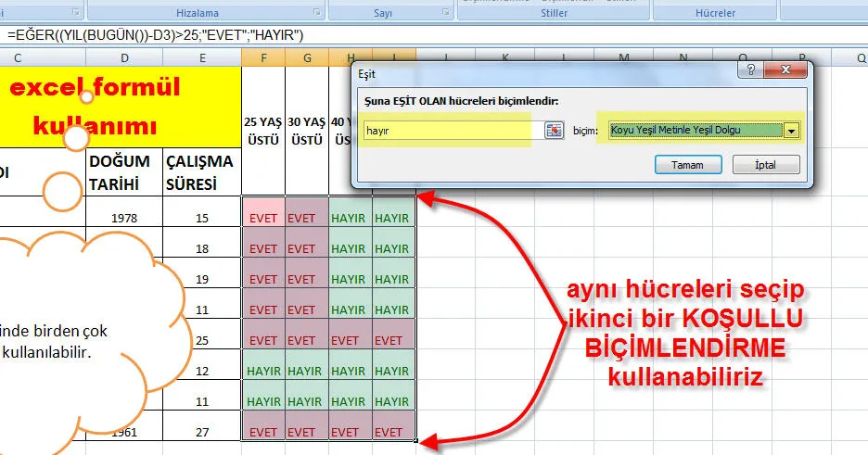The image size is (868, 455).
Task: Click the DOĞUM TARİHİ header cell
Action: [x=124, y=171]
